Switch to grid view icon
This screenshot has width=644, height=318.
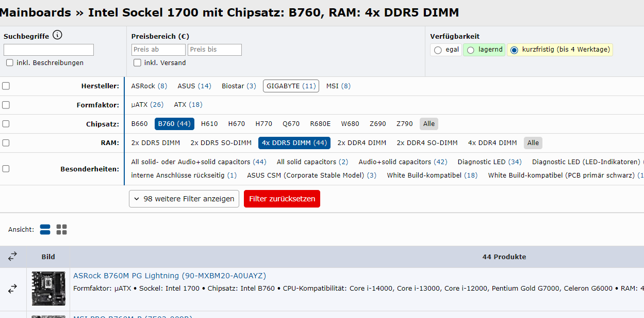coord(62,230)
